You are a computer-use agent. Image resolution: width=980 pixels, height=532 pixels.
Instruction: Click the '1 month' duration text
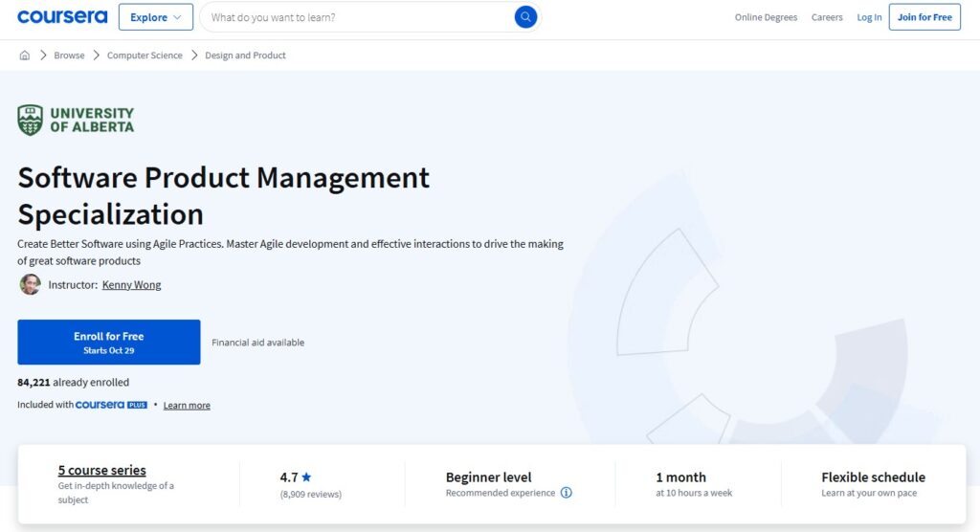click(680, 477)
